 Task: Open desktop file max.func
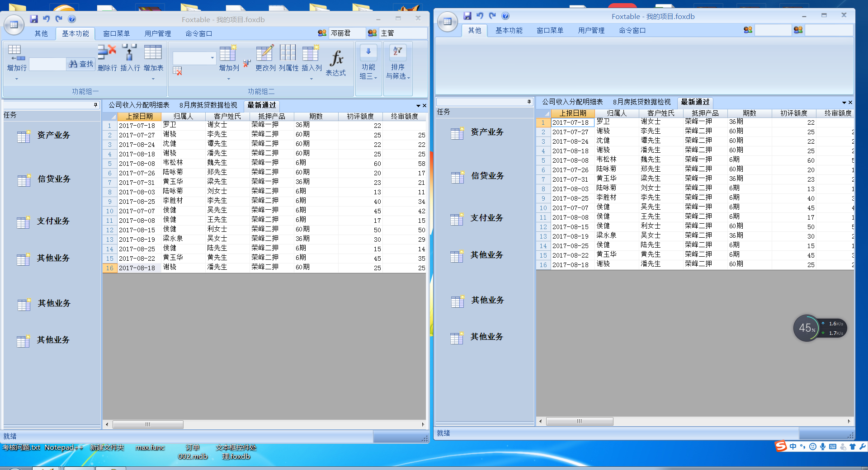point(150,447)
